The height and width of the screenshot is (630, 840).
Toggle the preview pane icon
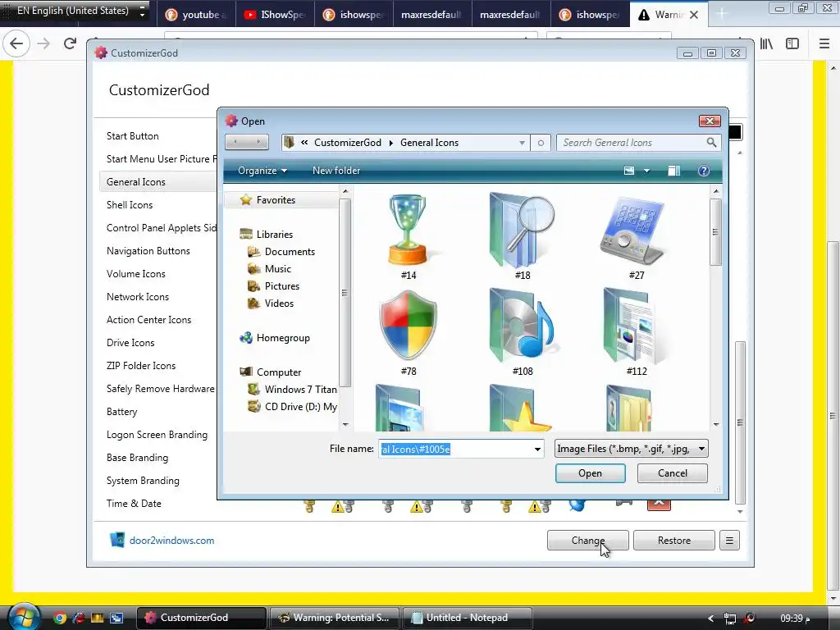point(674,171)
